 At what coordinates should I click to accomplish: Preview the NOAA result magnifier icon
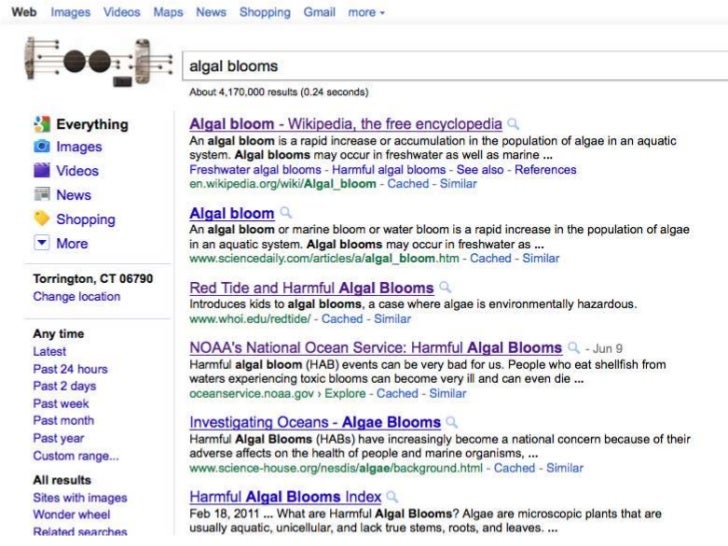point(574,347)
